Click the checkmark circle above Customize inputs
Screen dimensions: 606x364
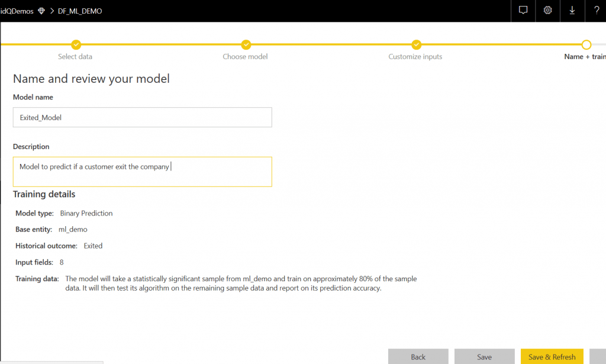416,44
